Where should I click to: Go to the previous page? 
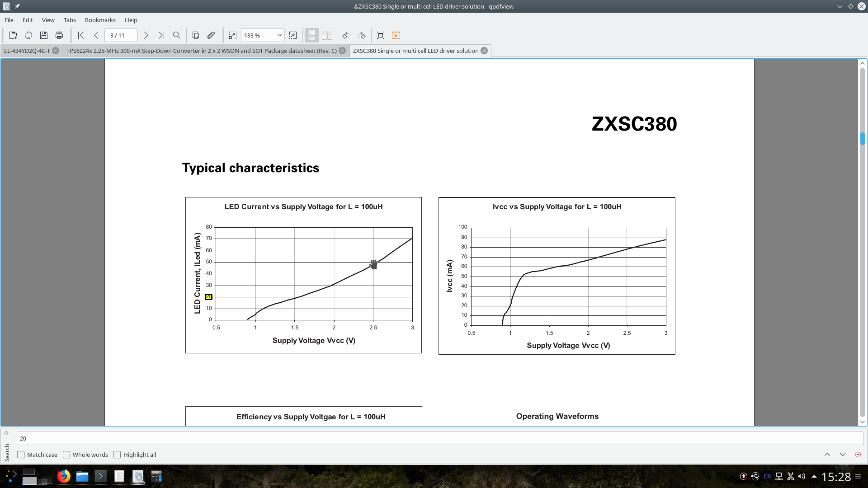[x=96, y=35]
